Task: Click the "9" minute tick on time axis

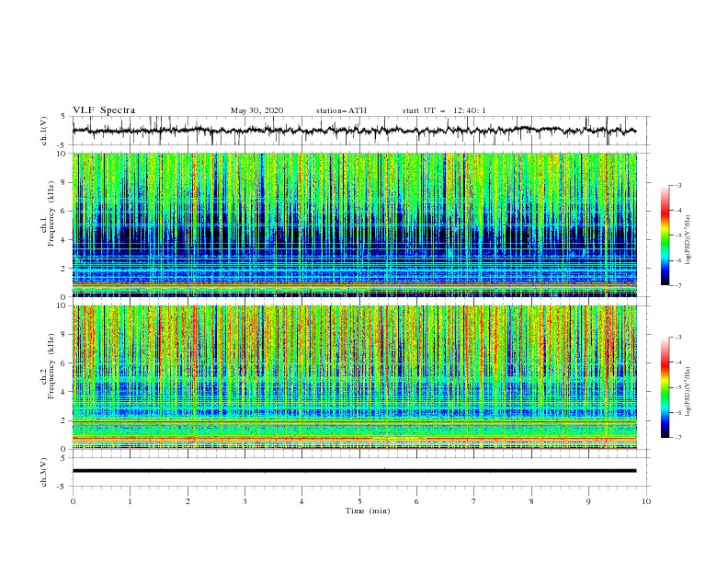Action: [588, 501]
